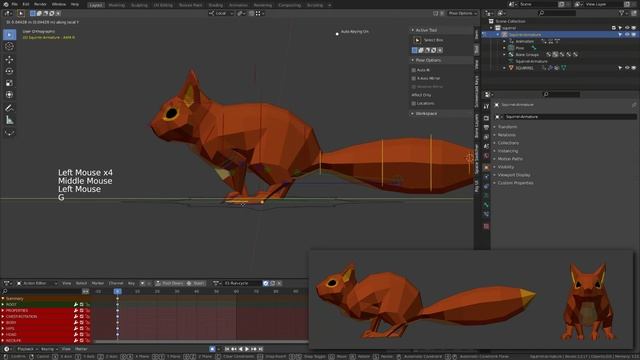This screenshot has height=360, width=640.
Task: Open the Action Editor mode dropdown
Action: [37, 283]
